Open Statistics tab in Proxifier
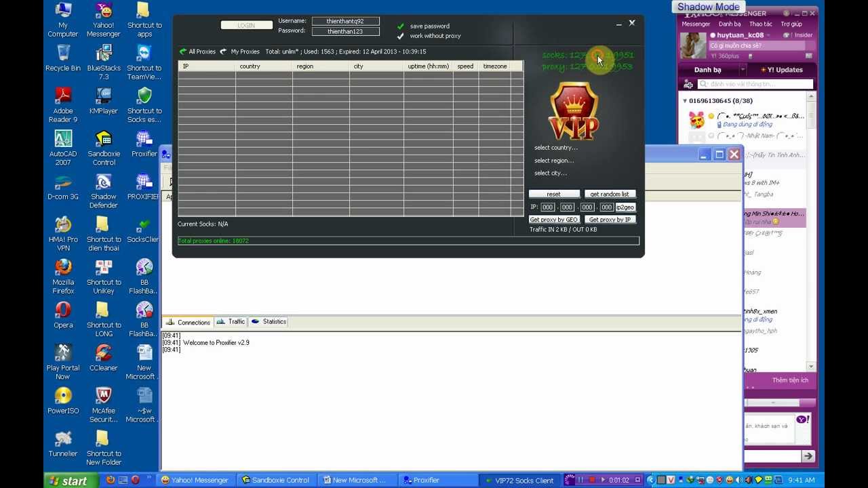This screenshot has height=488, width=868. [269, 322]
